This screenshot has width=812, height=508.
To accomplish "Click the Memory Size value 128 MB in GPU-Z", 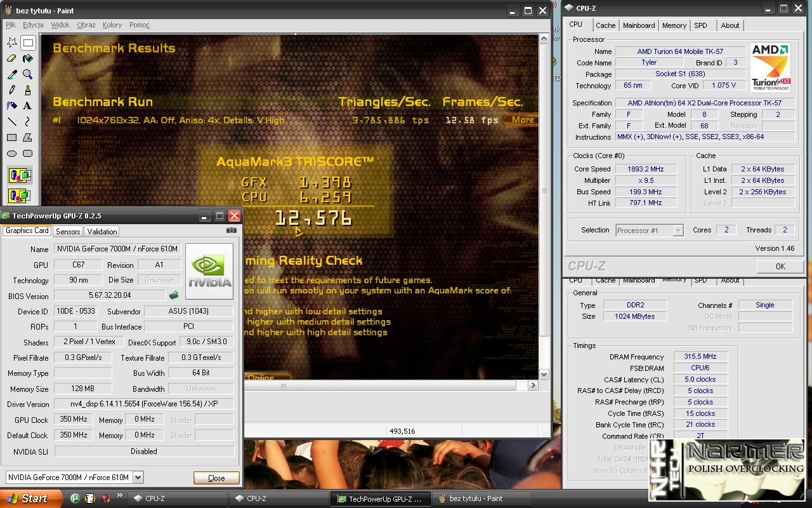I will point(83,389).
